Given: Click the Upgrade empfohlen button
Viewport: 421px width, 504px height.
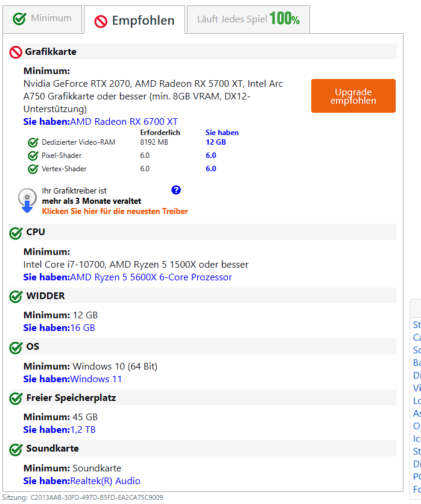Looking at the screenshot, I should click(x=353, y=96).
